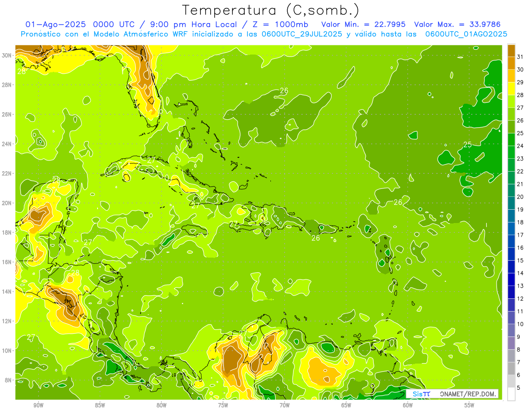The image size is (532, 411).
Task: Click the "60W" longitude axis label
Action: 408,405
